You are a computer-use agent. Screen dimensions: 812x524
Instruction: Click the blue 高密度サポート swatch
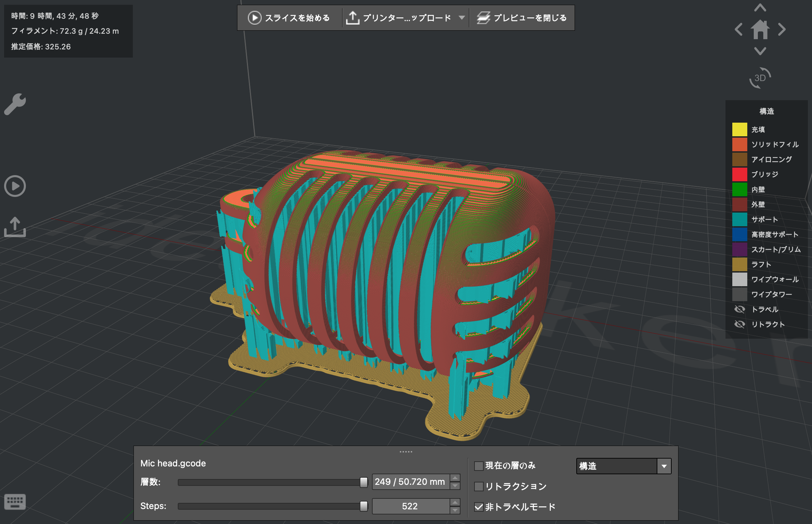pyautogui.click(x=739, y=234)
